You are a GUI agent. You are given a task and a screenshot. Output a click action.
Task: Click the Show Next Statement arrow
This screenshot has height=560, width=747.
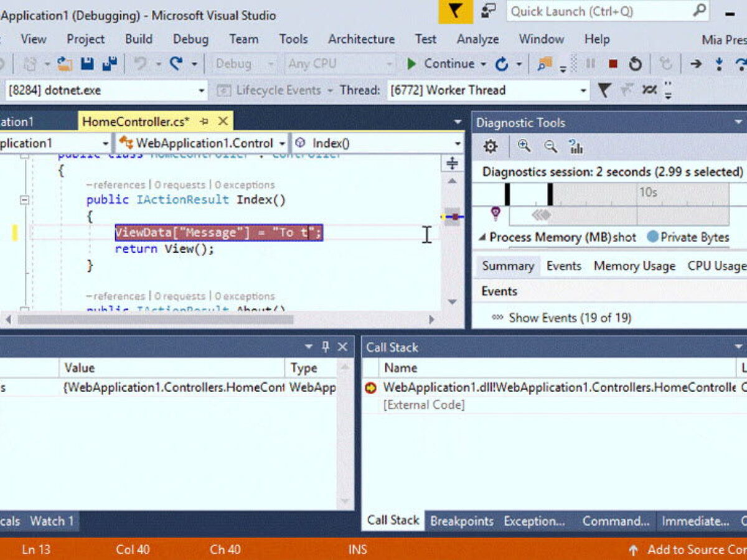point(696,63)
